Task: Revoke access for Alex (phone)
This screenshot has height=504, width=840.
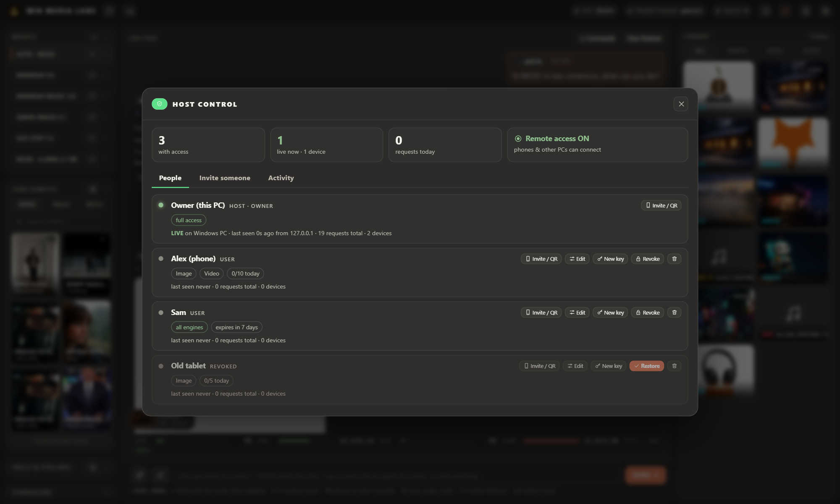Action: (x=648, y=259)
